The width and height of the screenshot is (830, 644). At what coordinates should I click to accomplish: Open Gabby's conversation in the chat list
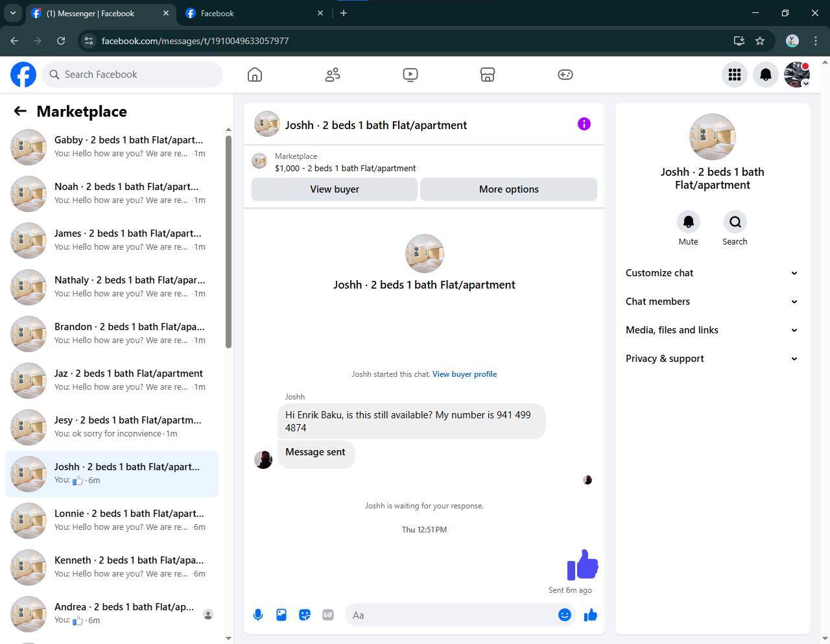(112, 147)
